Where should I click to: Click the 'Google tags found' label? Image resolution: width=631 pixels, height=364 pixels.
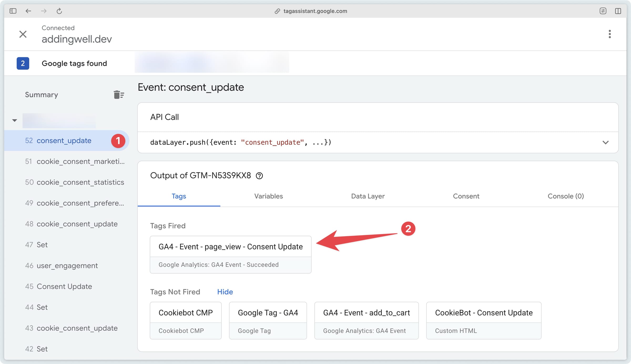point(74,63)
